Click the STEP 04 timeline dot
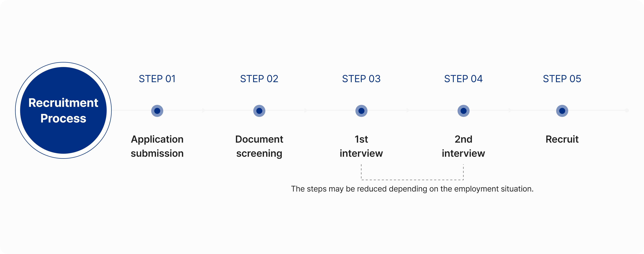644x254 pixels. coord(464,111)
